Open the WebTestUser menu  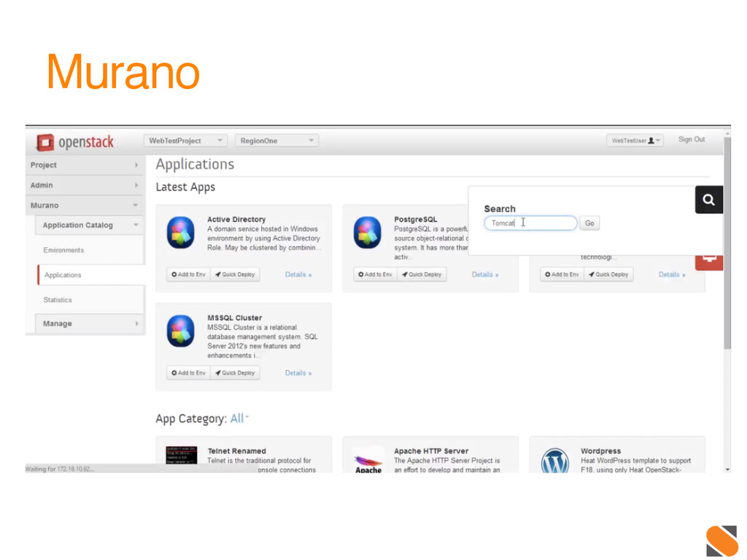coord(635,141)
